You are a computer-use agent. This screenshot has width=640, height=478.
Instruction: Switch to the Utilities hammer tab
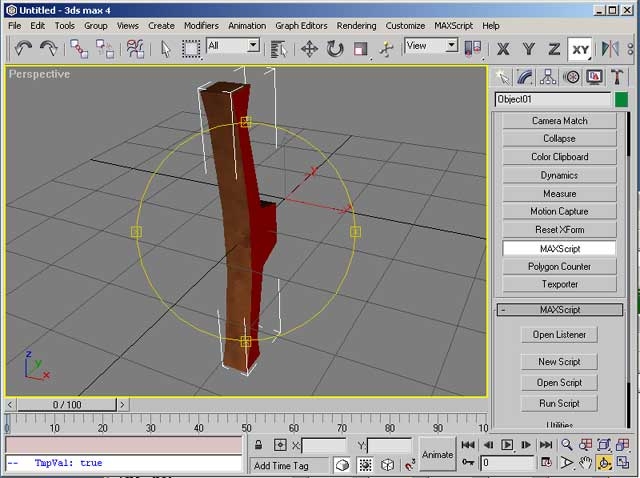pyautogui.click(x=618, y=77)
